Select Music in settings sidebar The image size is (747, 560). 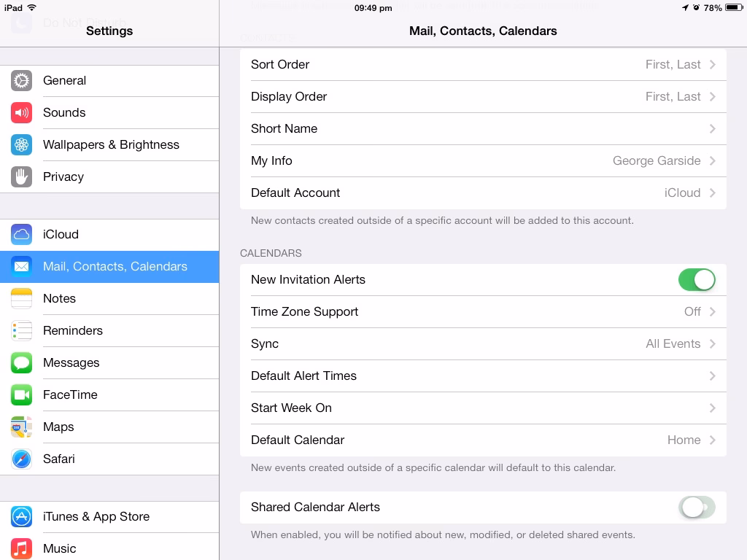point(109,548)
